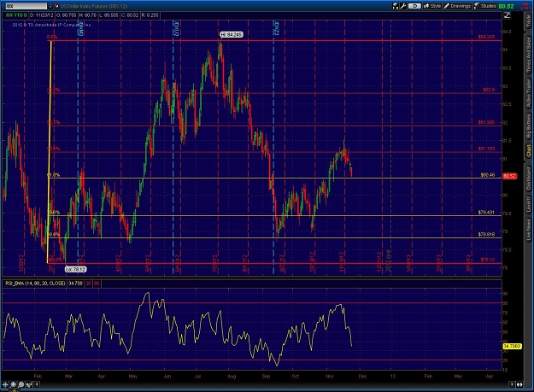Open chart settings wrench icon
Screen dimensions: 534x392
403,6
